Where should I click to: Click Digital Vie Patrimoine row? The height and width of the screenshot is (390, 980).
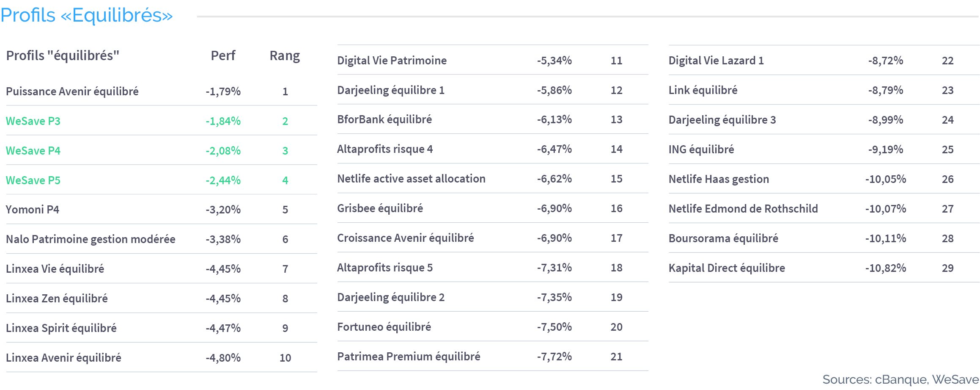(x=493, y=61)
